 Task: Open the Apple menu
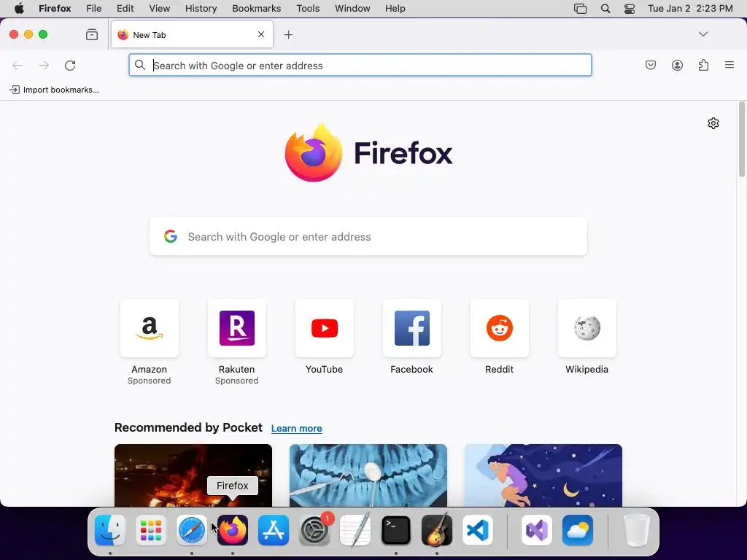click(x=19, y=9)
